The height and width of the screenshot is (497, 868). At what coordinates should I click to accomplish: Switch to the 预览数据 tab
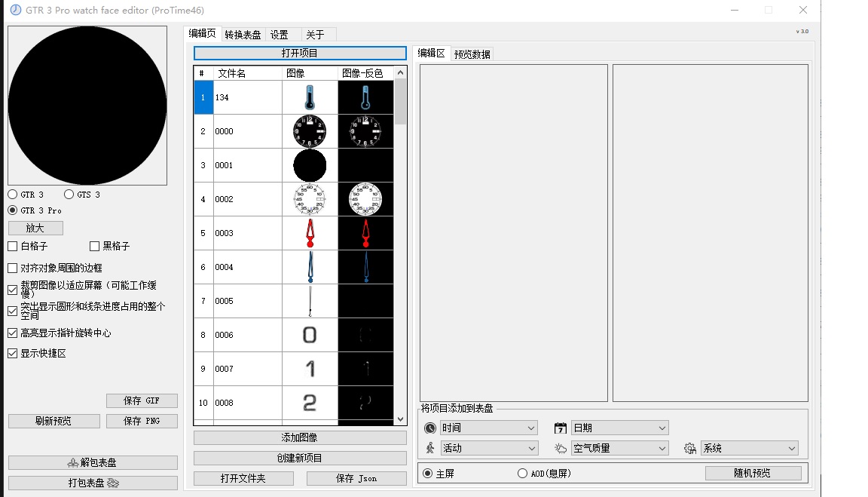[x=472, y=54]
